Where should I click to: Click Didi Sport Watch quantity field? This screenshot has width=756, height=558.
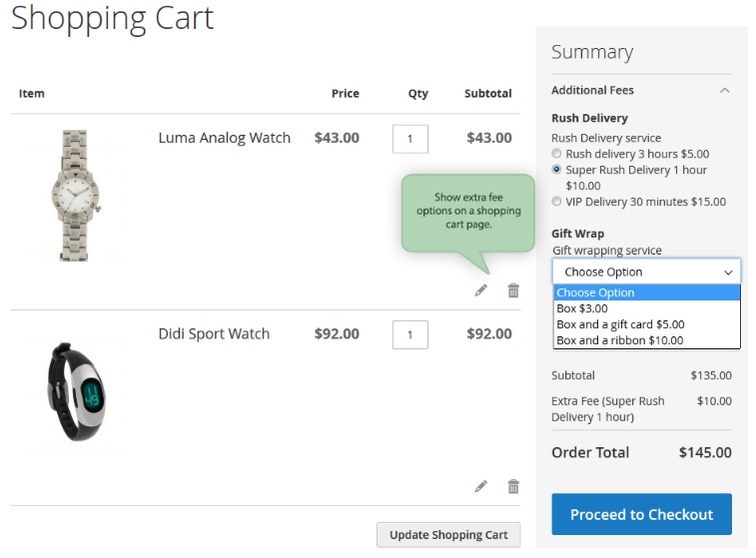coord(409,334)
